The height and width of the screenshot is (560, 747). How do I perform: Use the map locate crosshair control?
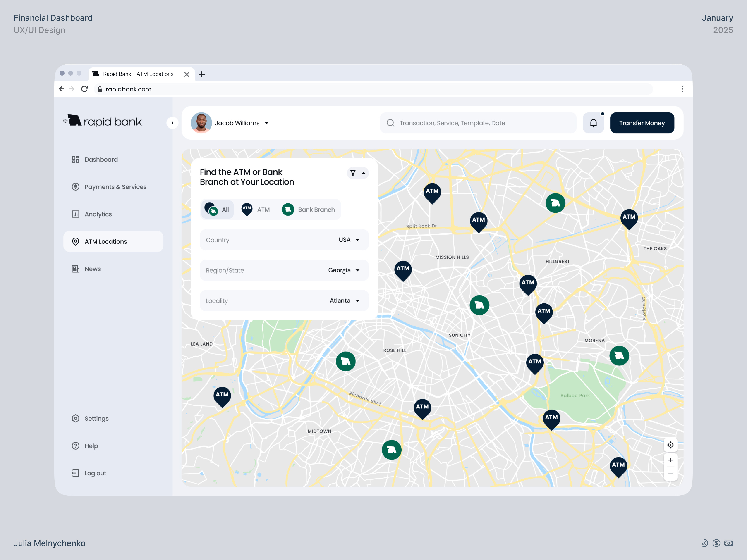tap(671, 445)
